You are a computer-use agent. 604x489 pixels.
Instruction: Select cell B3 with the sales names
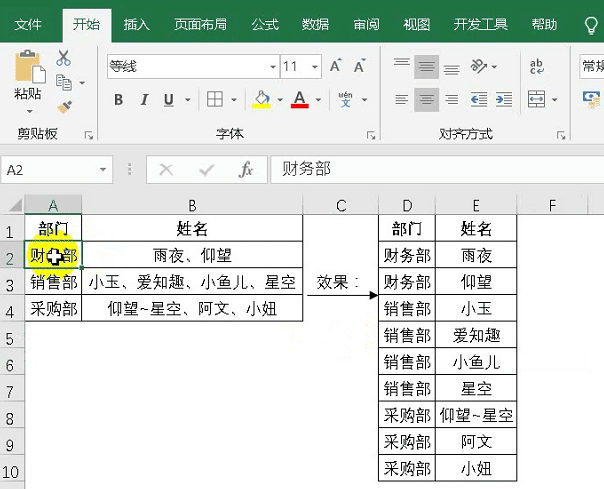191,283
